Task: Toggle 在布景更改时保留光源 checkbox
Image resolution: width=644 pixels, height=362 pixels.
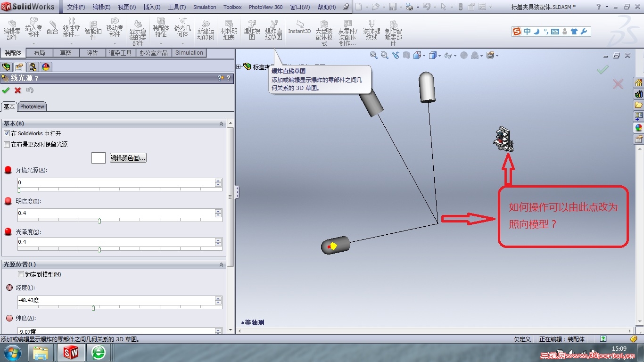Action: coord(7,144)
